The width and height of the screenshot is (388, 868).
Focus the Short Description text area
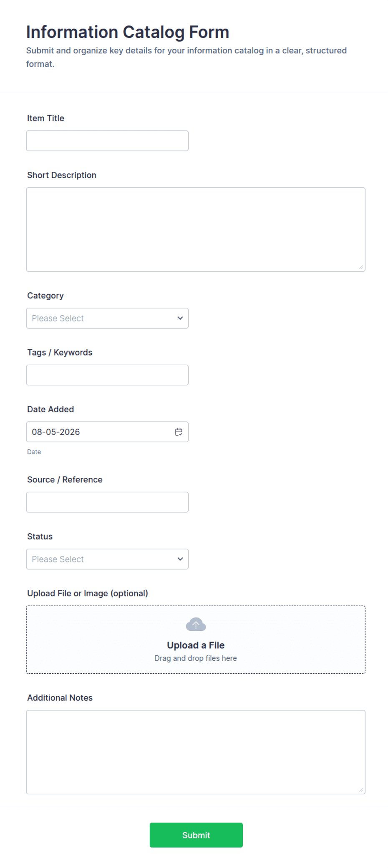(x=196, y=229)
